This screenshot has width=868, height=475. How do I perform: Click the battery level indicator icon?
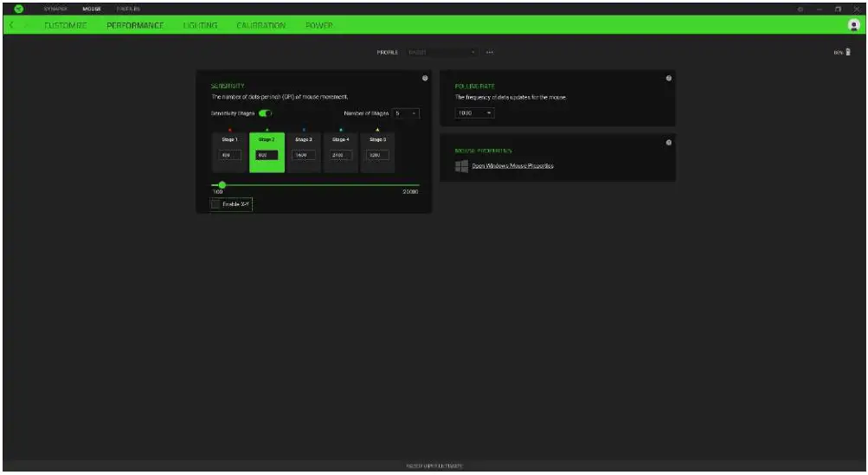848,52
